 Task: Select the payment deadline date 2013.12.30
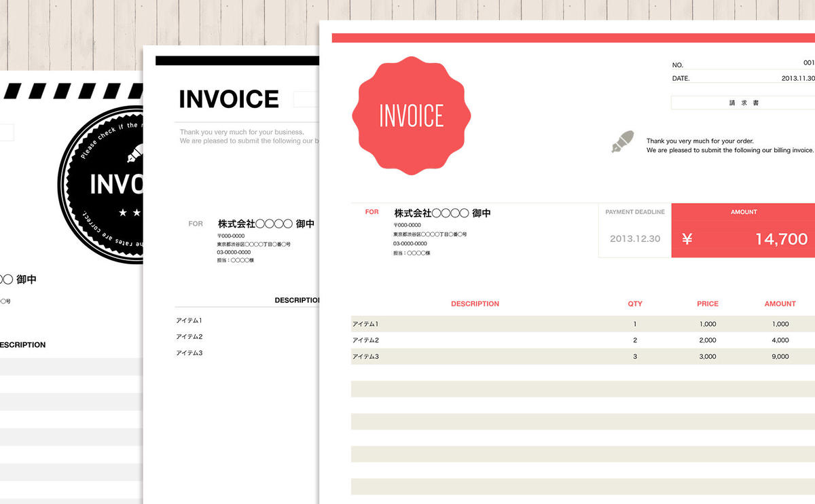tap(634, 239)
